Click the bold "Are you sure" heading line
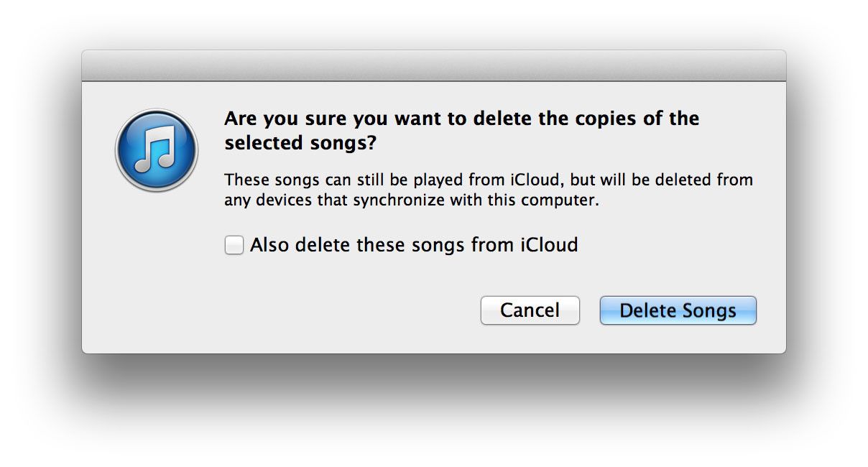868x467 pixels. coord(461,119)
